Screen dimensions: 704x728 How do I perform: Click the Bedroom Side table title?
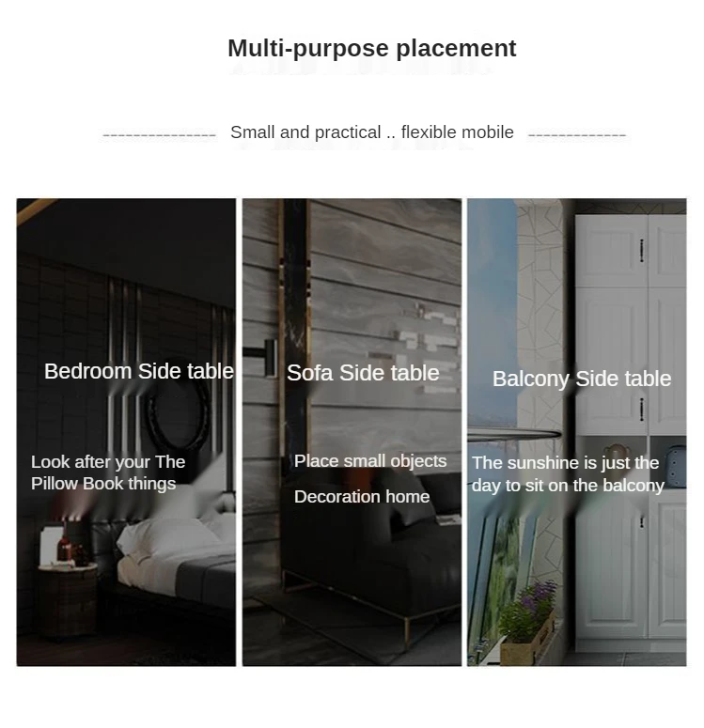click(x=138, y=371)
